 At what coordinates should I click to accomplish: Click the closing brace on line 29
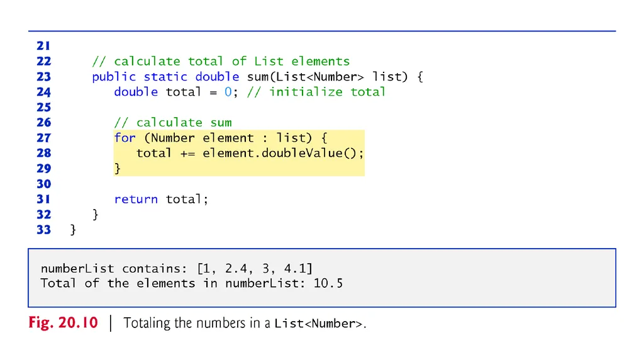(118, 169)
